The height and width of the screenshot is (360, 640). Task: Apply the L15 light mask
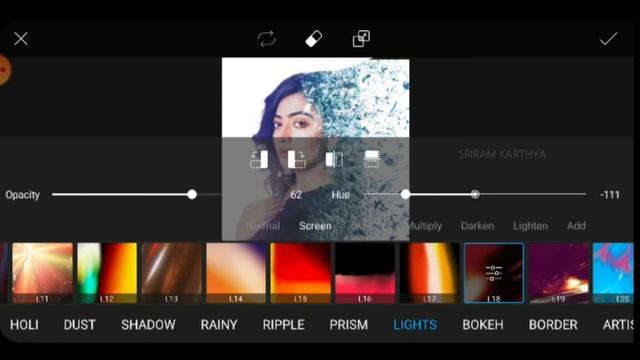pos(300,273)
